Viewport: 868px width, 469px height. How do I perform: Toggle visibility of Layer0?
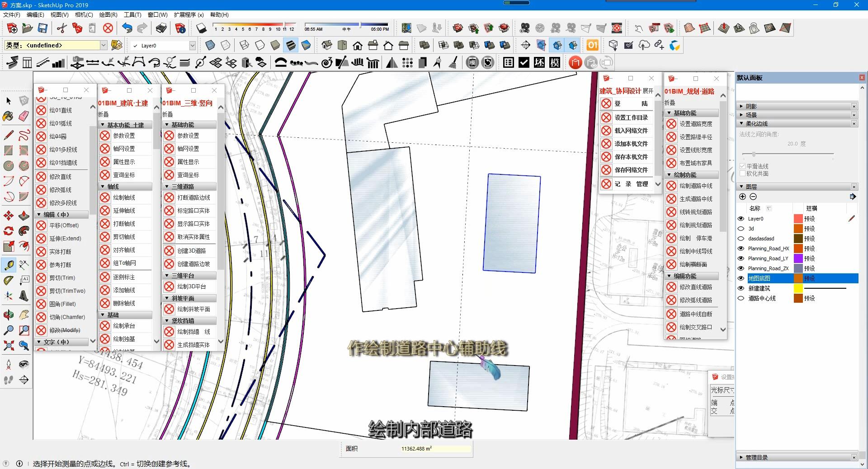coord(741,219)
